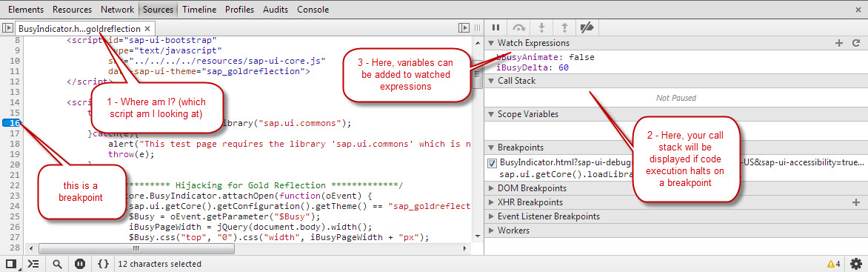Add an XHR breakpoint

[x=856, y=202]
